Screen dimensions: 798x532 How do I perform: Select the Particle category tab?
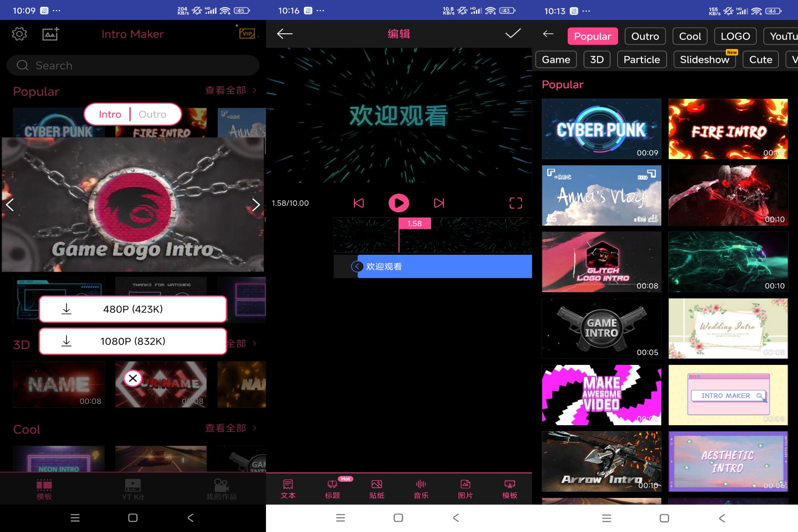(x=641, y=59)
